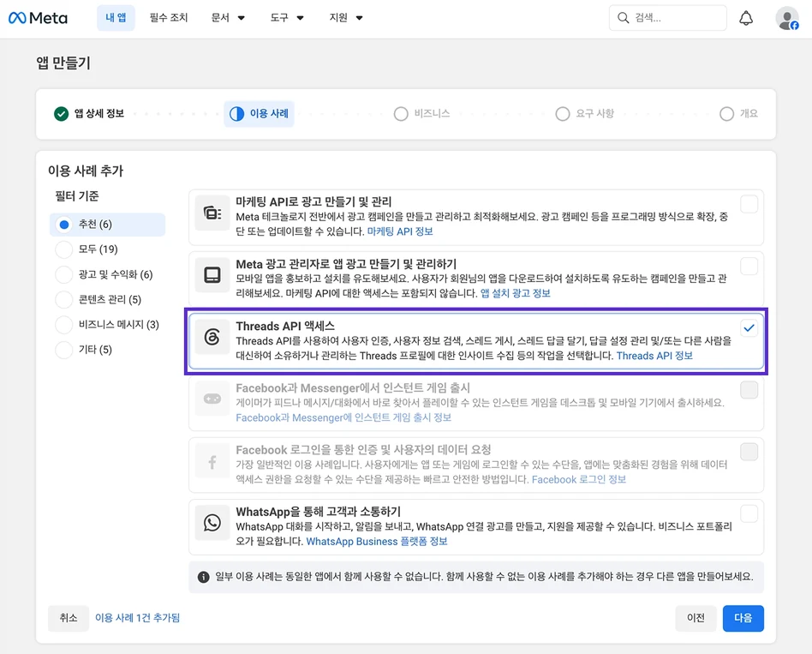Click the 마케팅 API로 광고 만들기 및 관리 title

pos(313,201)
